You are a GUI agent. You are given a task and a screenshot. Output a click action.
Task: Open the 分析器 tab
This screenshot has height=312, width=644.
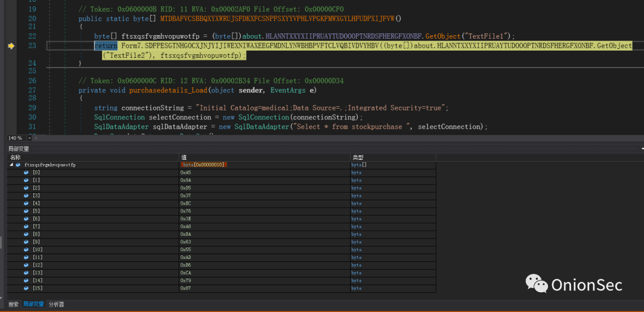56,305
